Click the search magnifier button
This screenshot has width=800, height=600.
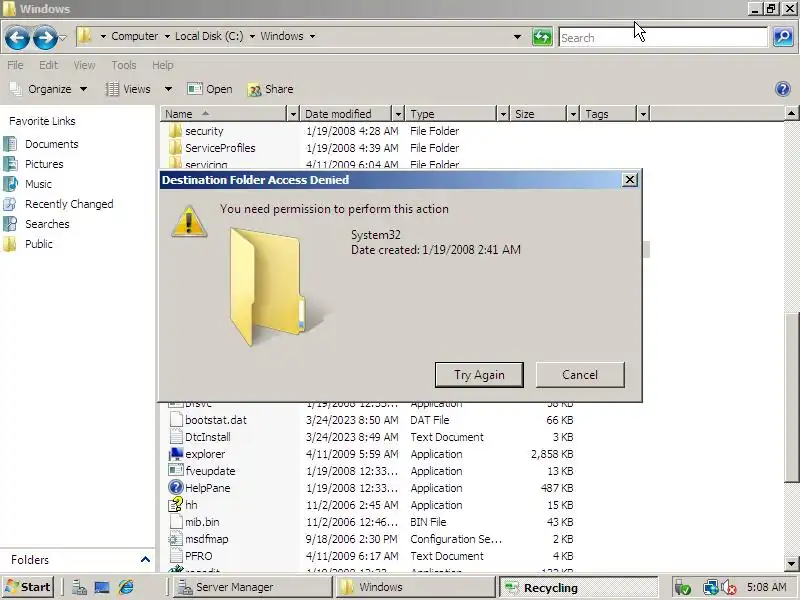point(783,37)
